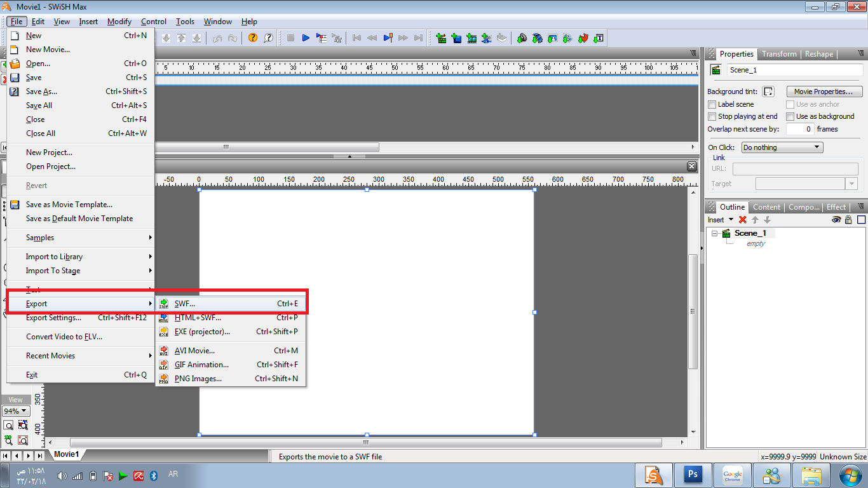Switch to the Transform tab
Image resolution: width=868 pixels, height=488 pixels.
pyautogui.click(x=779, y=54)
